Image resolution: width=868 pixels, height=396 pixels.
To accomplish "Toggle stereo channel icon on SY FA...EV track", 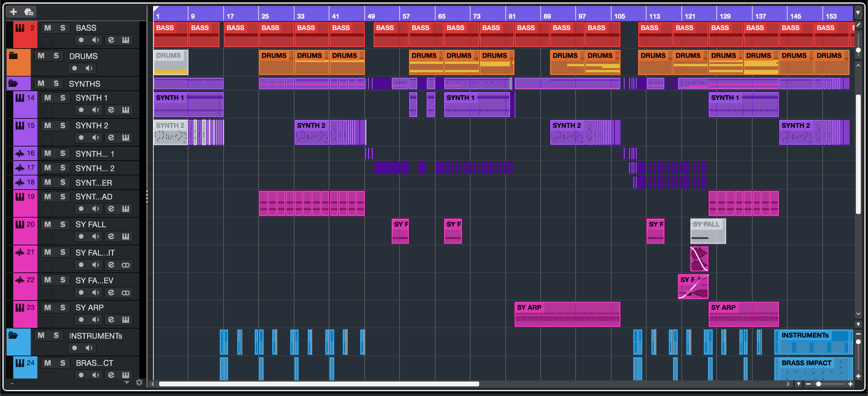I will (x=126, y=293).
